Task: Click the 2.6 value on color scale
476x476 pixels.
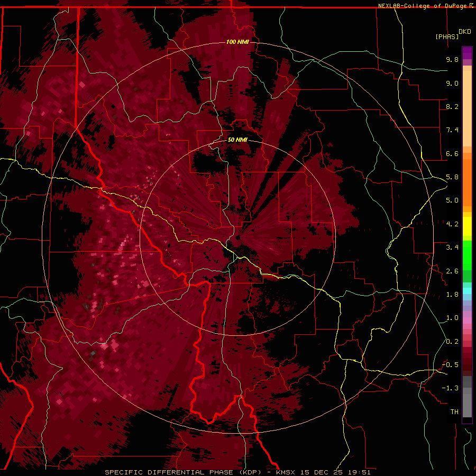Action: [452, 271]
